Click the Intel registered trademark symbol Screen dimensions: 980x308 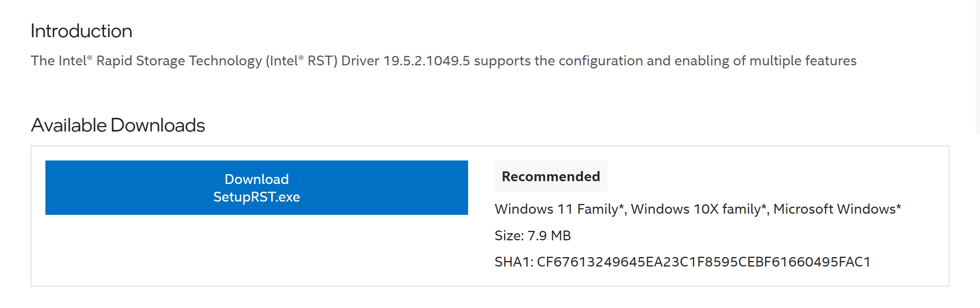[x=90, y=57]
